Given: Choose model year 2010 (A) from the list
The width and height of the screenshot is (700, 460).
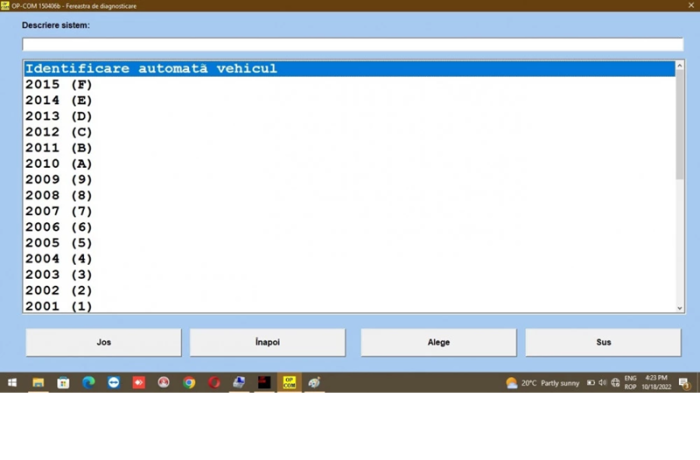Looking at the screenshot, I should [58, 164].
